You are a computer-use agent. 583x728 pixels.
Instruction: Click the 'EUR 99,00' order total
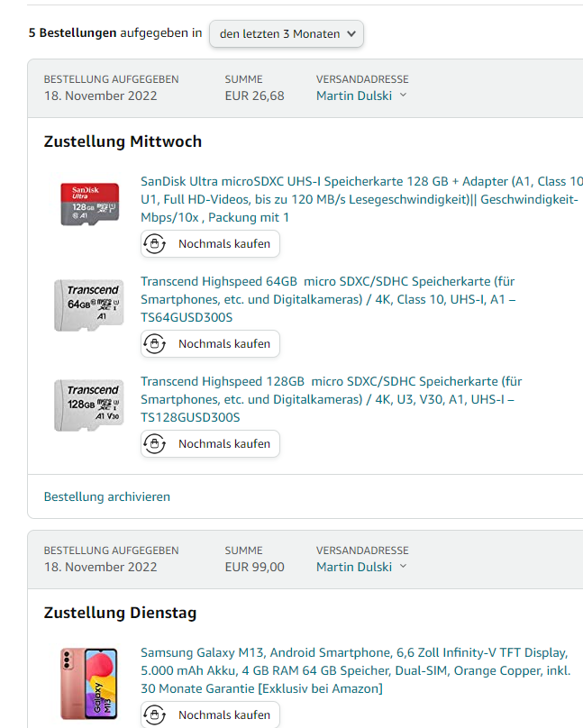[x=254, y=567]
